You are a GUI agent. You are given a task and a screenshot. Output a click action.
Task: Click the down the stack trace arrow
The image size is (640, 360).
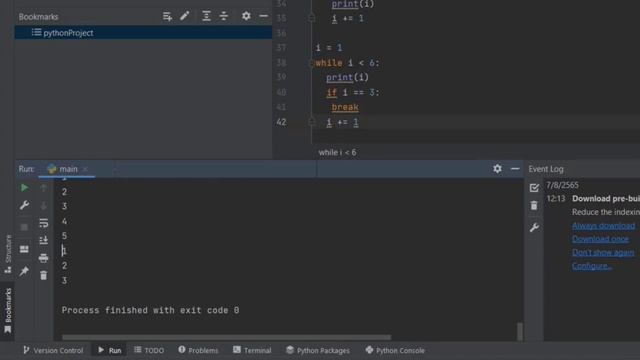point(44,205)
